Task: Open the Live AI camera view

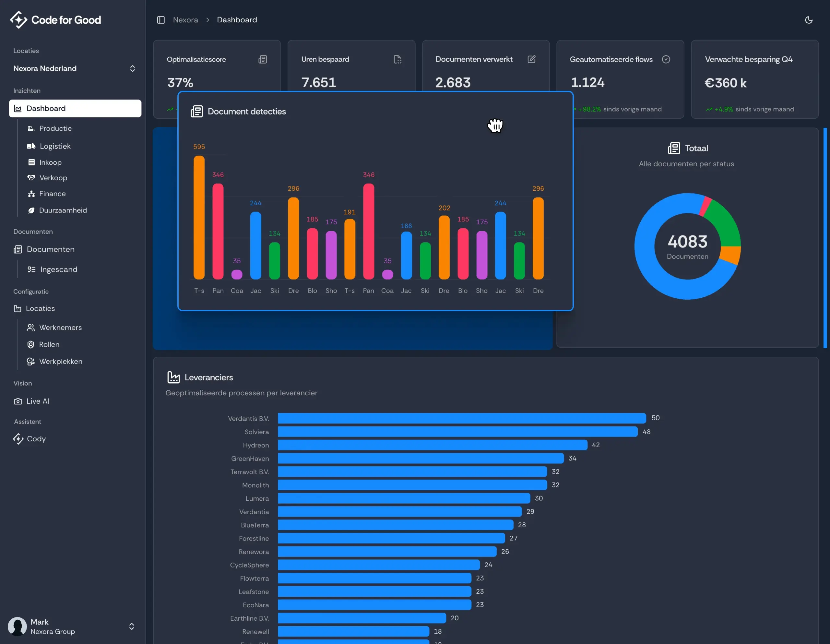Action: click(37, 401)
